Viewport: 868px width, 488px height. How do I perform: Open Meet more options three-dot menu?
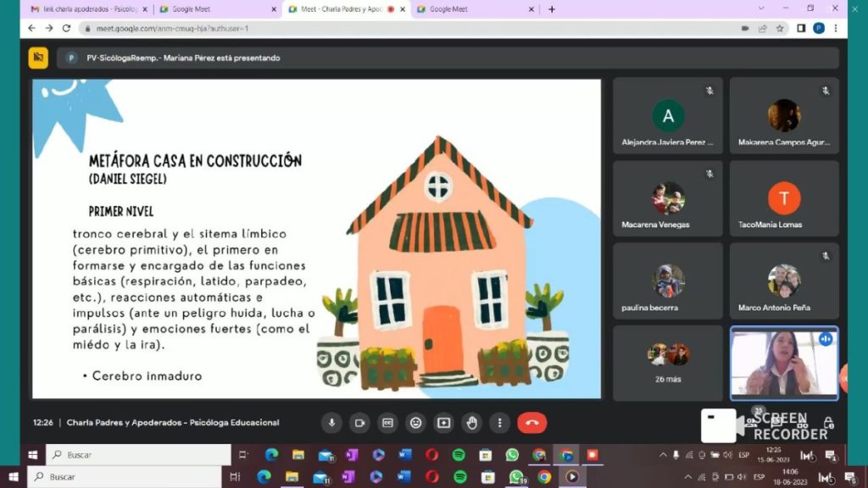pyautogui.click(x=499, y=423)
